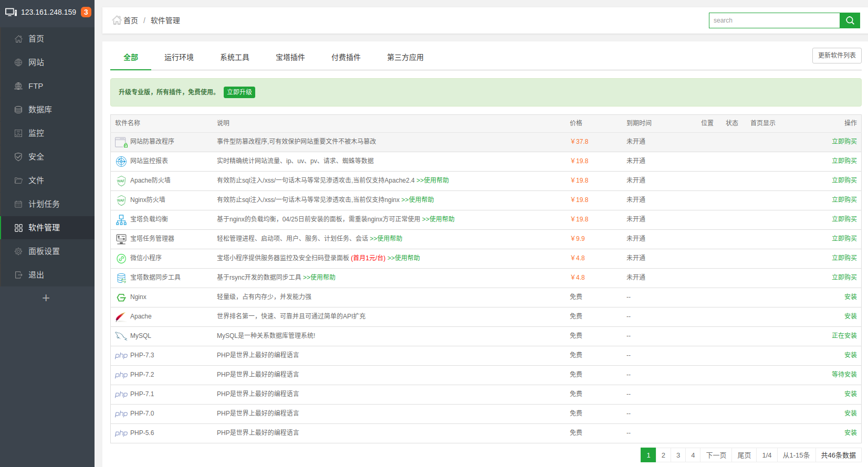Viewport: 868px width, 467px height.
Task: Open 使用帮助 link for Apache防火墙
Action: click(x=433, y=181)
